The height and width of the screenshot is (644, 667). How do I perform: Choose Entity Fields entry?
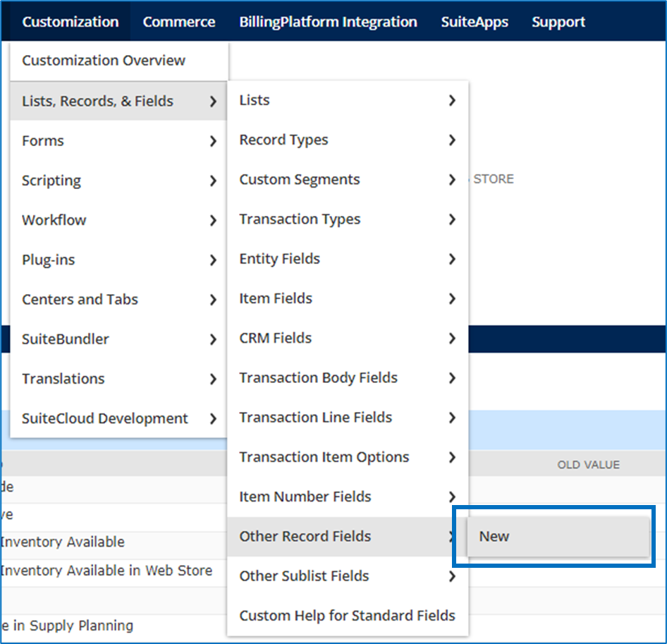click(x=348, y=259)
